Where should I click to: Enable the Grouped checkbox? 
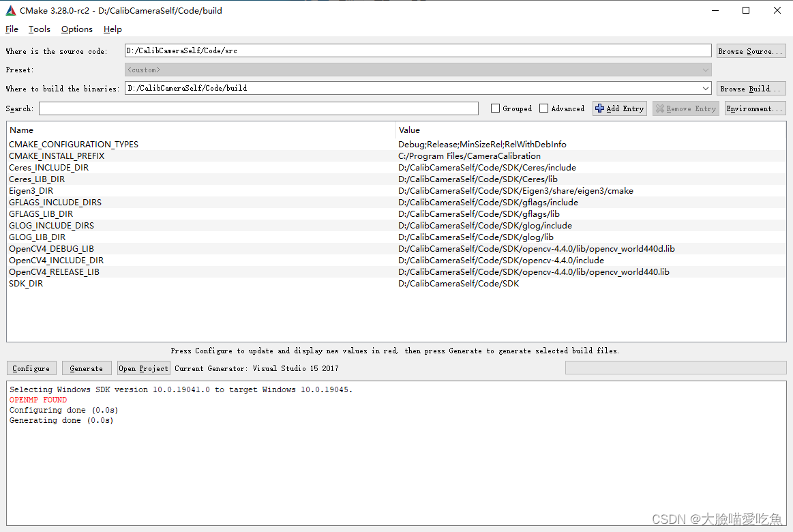click(x=496, y=108)
